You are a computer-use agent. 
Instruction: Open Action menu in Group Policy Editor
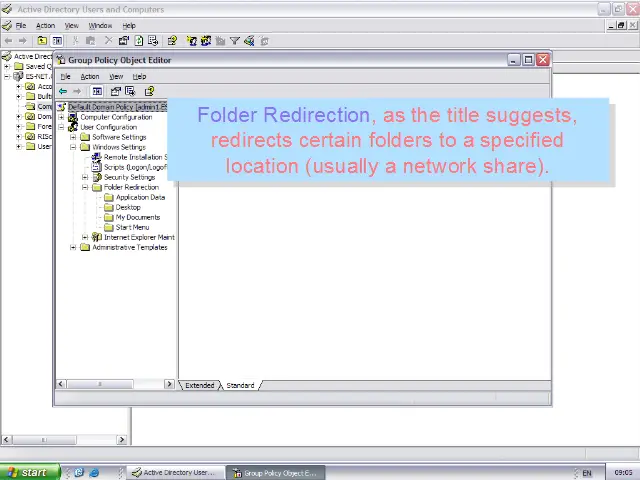click(x=90, y=76)
